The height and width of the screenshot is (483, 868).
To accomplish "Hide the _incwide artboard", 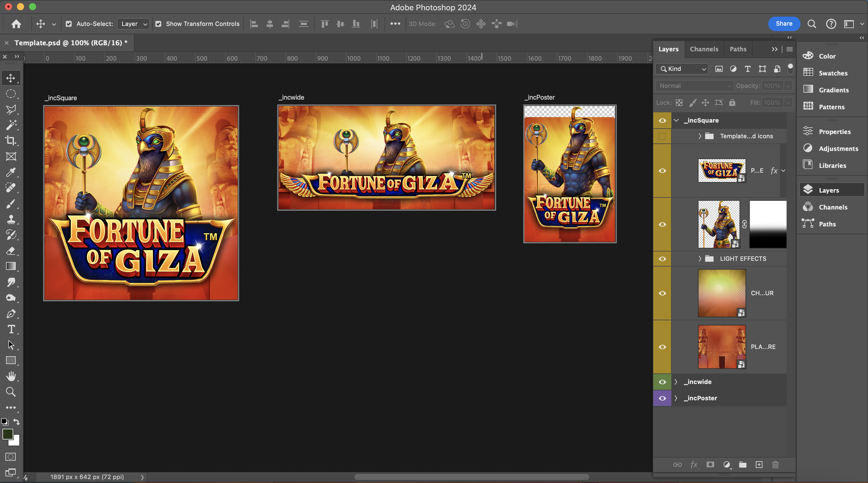I will pyautogui.click(x=662, y=382).
